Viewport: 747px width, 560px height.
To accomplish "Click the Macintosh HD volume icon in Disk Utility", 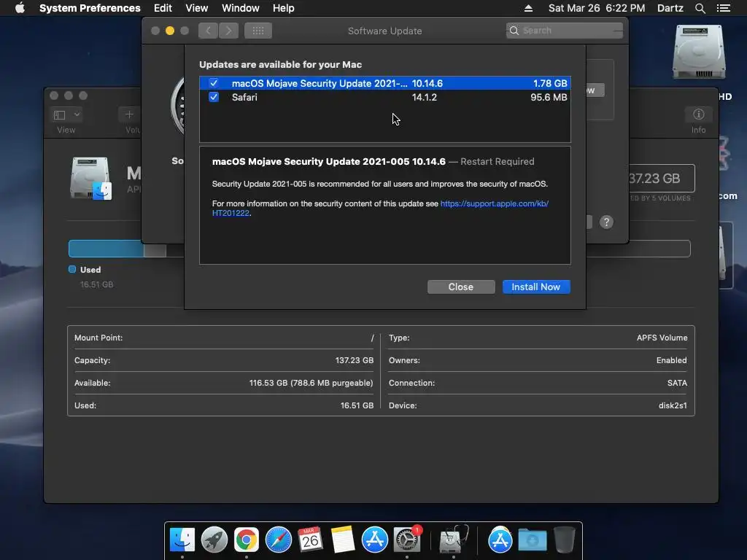I will (x=90, y=179).
